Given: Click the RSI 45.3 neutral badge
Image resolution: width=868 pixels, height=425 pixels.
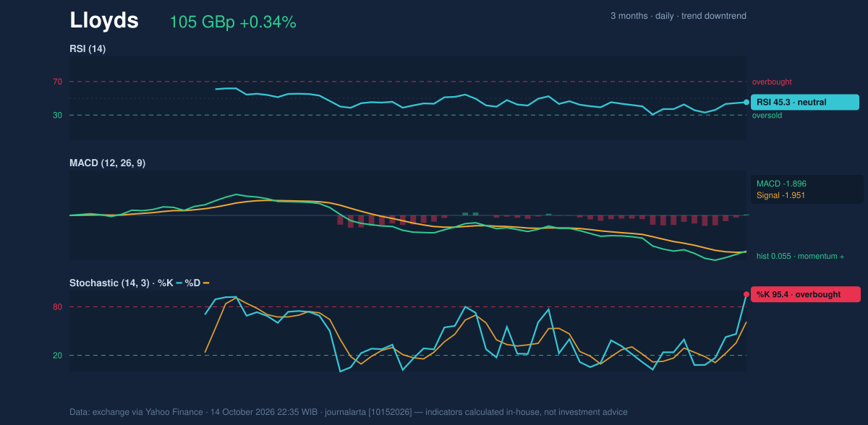Looking at the screenshot, I should click(805, 102).
